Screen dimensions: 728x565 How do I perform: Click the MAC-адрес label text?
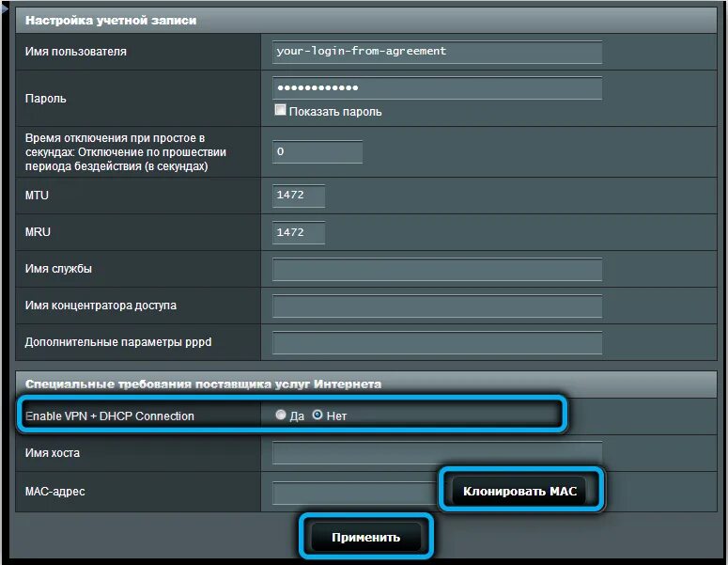pos(54,492)
